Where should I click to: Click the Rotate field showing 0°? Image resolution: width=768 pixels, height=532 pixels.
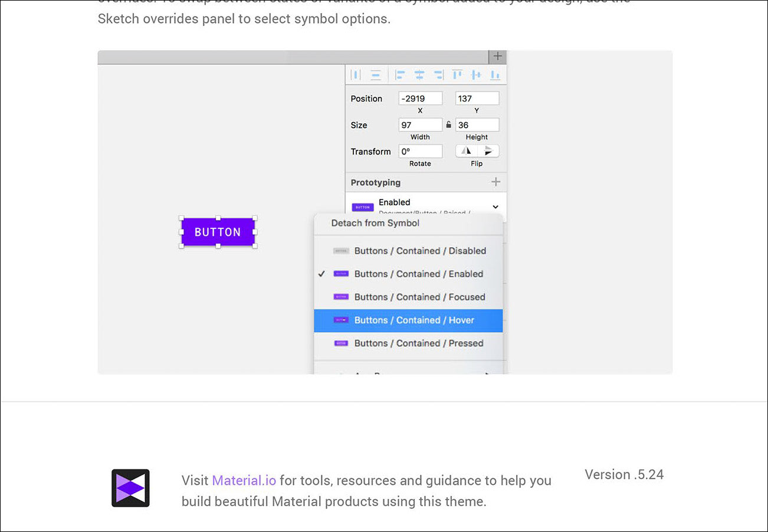point(421,152)
